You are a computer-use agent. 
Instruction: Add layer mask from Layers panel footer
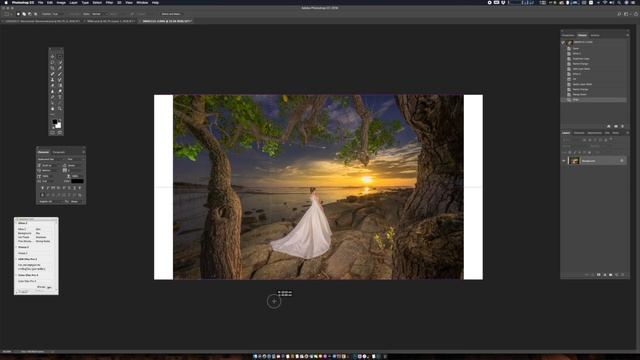(x=599, y=275)
